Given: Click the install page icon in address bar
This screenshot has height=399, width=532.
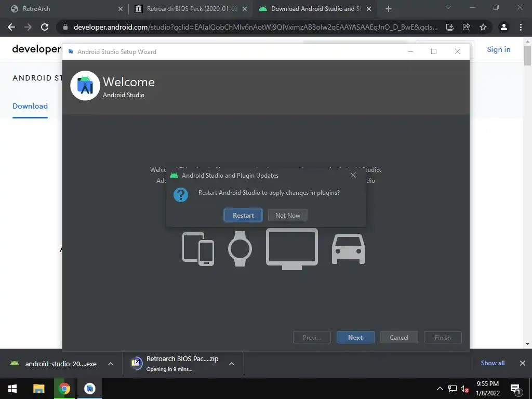Looking at the screenshot, I should [449, 27].
